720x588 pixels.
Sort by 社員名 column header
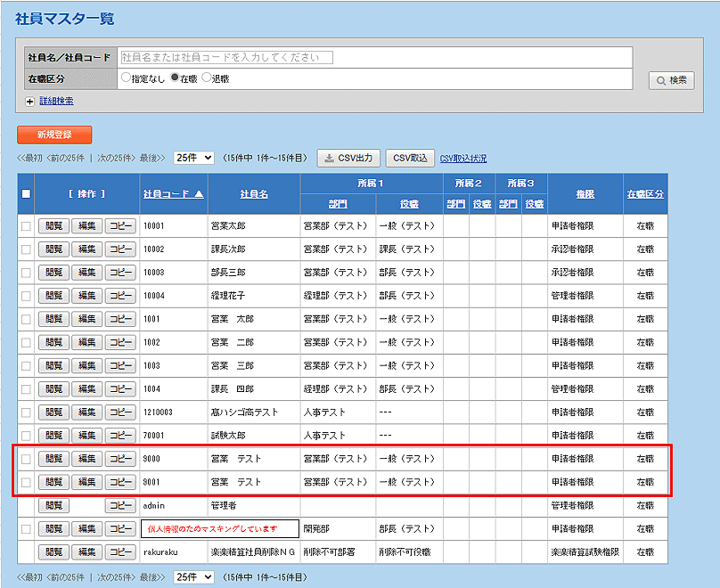pos(254,194)
